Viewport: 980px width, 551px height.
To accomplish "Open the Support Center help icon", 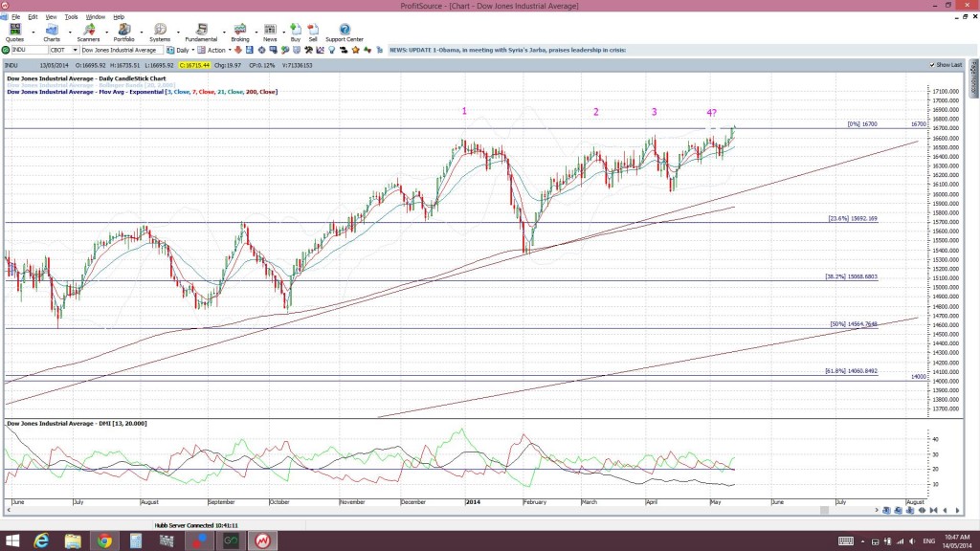I will click(x=345, y=30).
